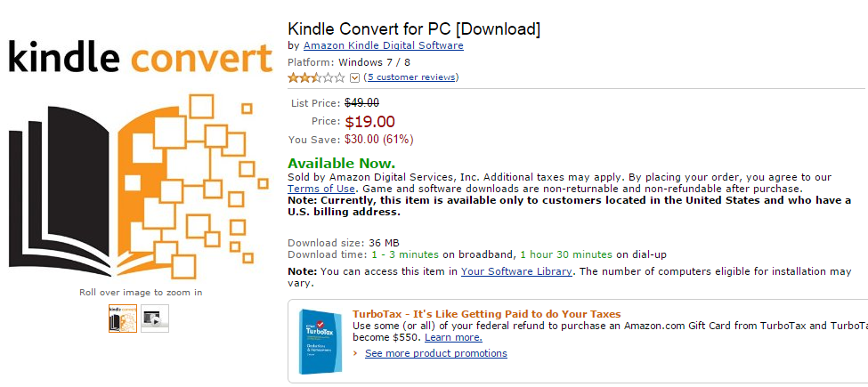This screenshot has height=387, width=868.
Task: Click the TurboTax Learn more link
Action: click(x=453, y=337)
